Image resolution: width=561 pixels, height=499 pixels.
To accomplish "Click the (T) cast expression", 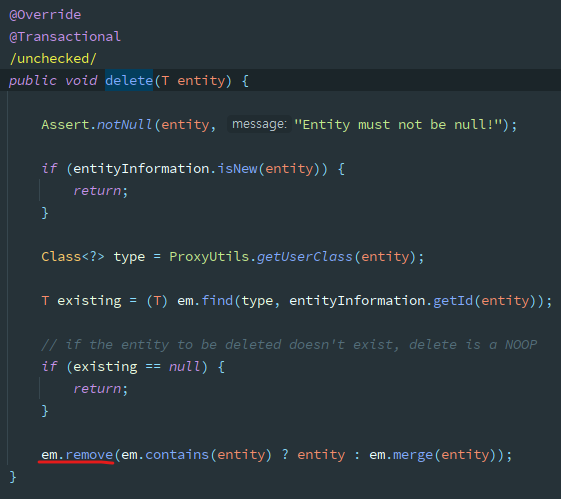I will (x=157, y=300).
